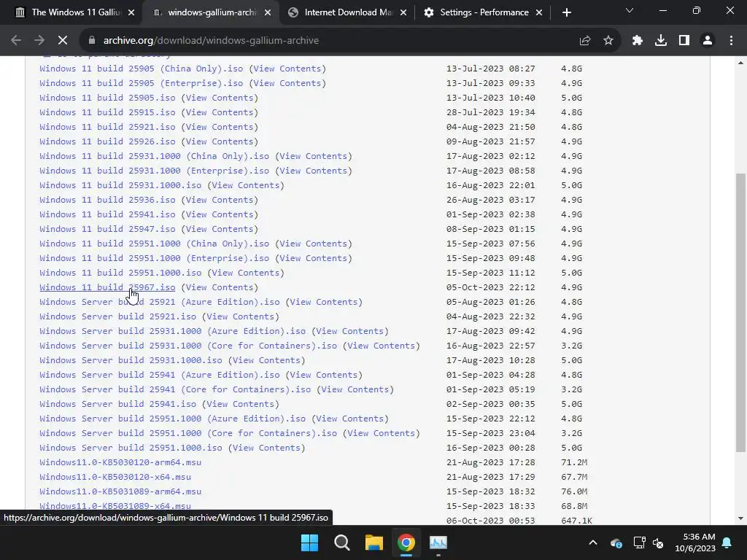View Contents of Windows 11 build 25947.iso
This screenshot has width=747, height=560.
tap(220, 229)
